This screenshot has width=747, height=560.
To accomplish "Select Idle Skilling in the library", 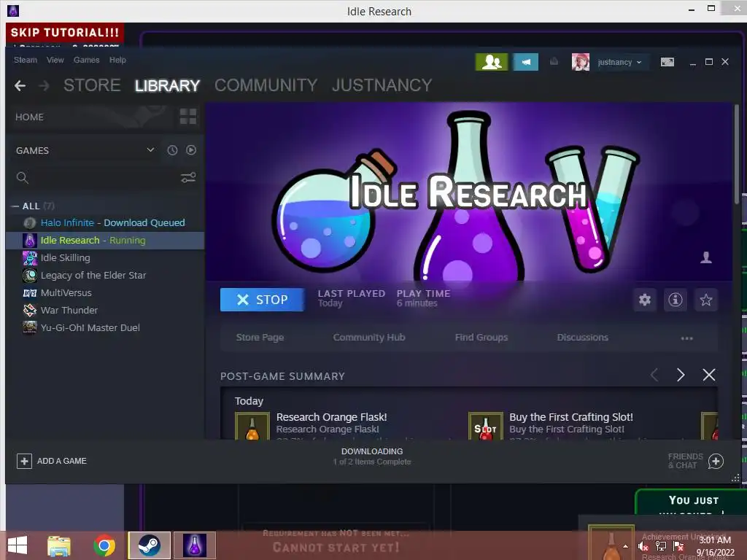I will 105,258.
